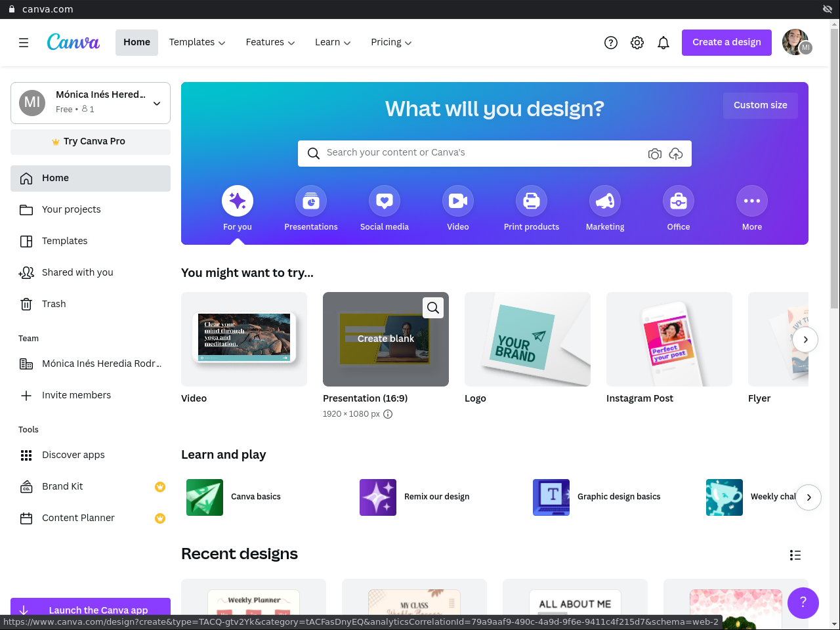Open the settings gear icon
The height and width of the screenshot is (630, 840).
pos(637,43)
